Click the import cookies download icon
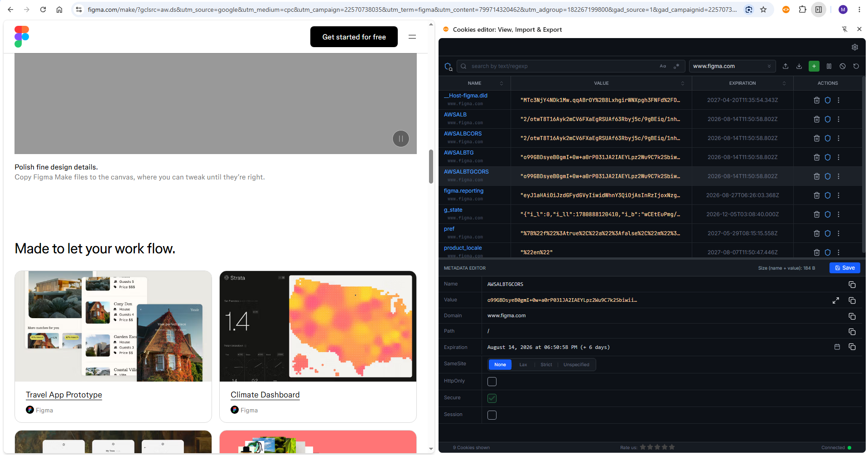868x455 pixels. coord(799,66)
